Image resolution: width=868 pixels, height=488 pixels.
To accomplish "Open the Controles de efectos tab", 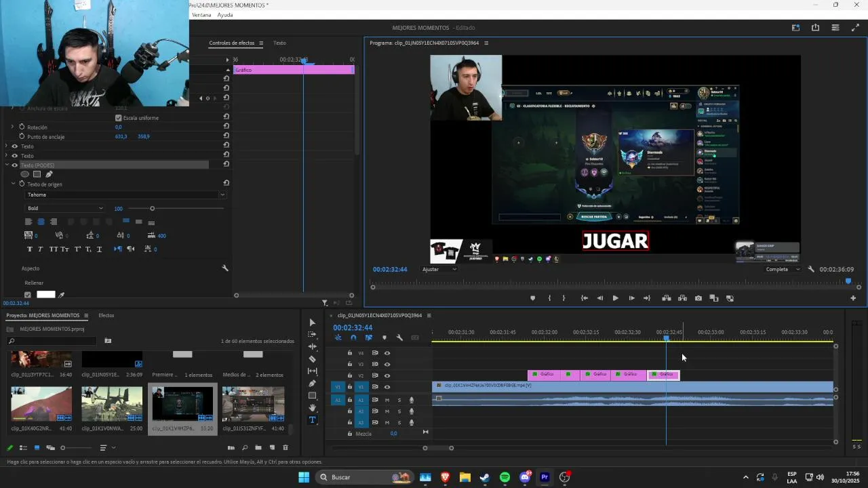I will (x=232, y=43).
